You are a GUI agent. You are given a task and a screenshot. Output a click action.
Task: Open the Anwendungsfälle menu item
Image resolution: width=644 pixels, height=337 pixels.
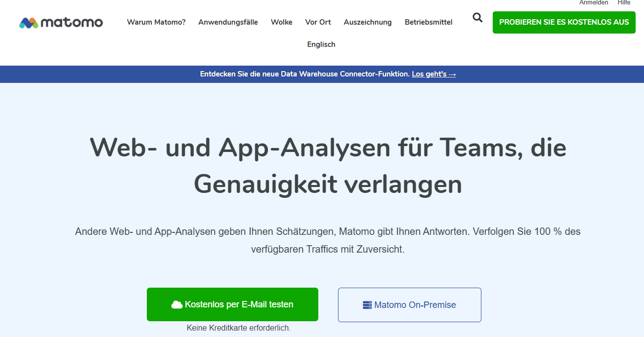pyautogui.click(x=228, y=22)
